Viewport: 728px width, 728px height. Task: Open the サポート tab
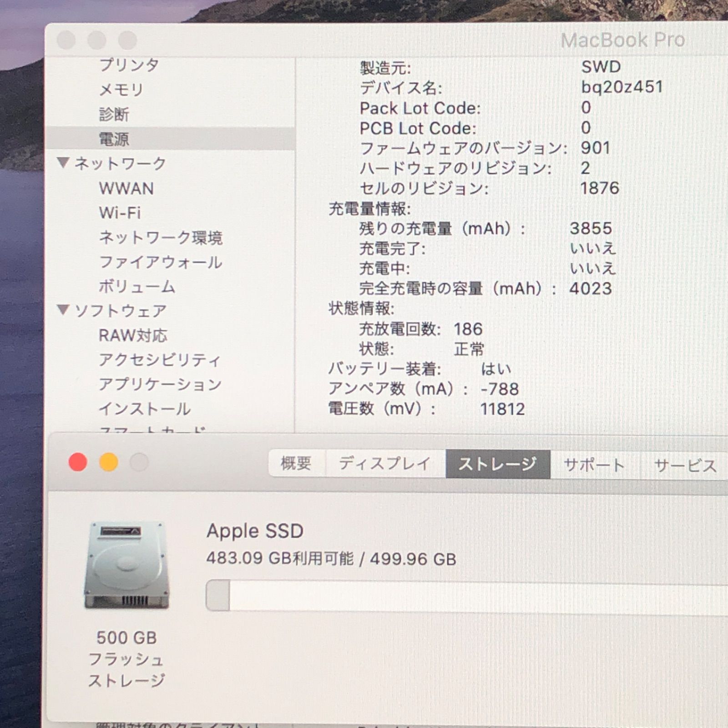(595, 465)
